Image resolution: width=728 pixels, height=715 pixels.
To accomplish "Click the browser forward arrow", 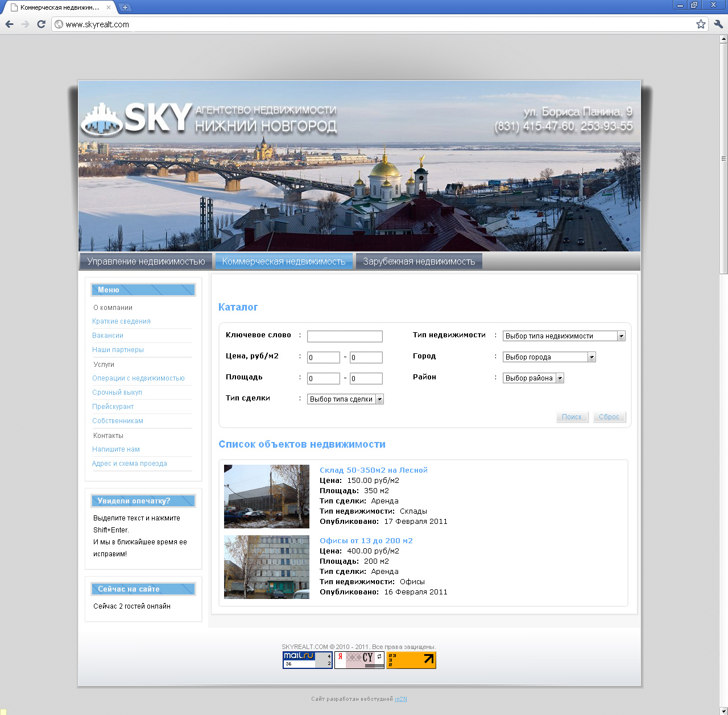I will pos(25,24).
